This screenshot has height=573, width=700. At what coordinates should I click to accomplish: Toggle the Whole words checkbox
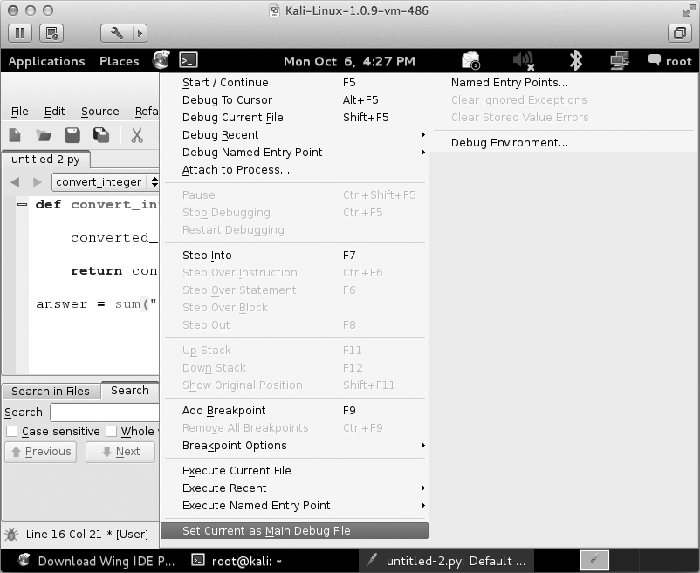tap(111, 431)
